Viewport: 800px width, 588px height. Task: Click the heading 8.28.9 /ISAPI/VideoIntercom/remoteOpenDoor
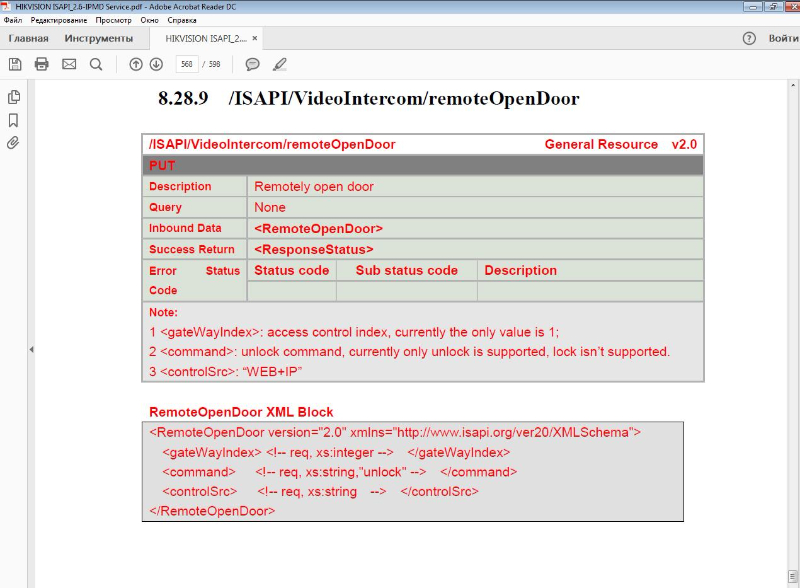368,98
